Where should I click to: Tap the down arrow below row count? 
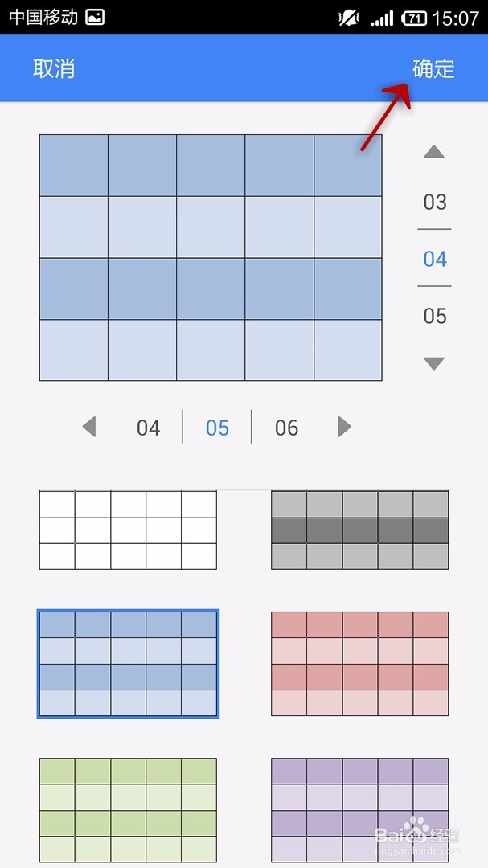tap(433, 363)
